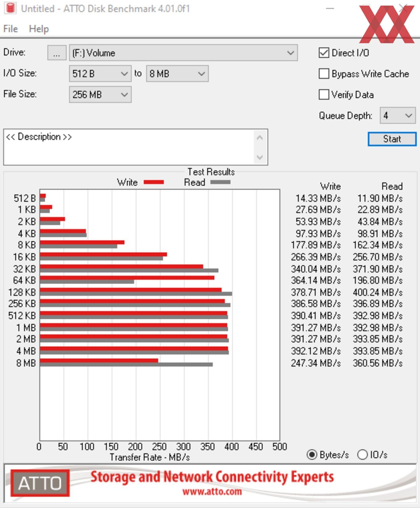The width and height of the screenshot is (420, 508).
Task: Click the 256 KB write value 386.58 MB/s
Action: pos(316,304)
